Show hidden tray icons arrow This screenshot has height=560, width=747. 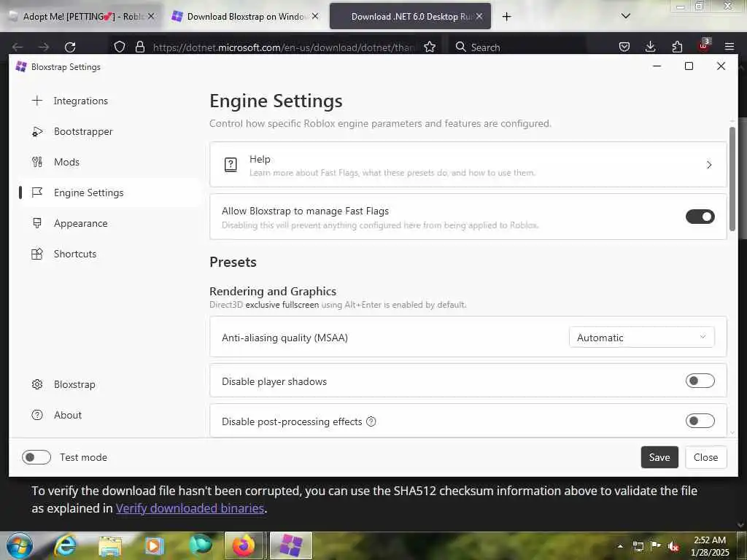click(620, 546)
